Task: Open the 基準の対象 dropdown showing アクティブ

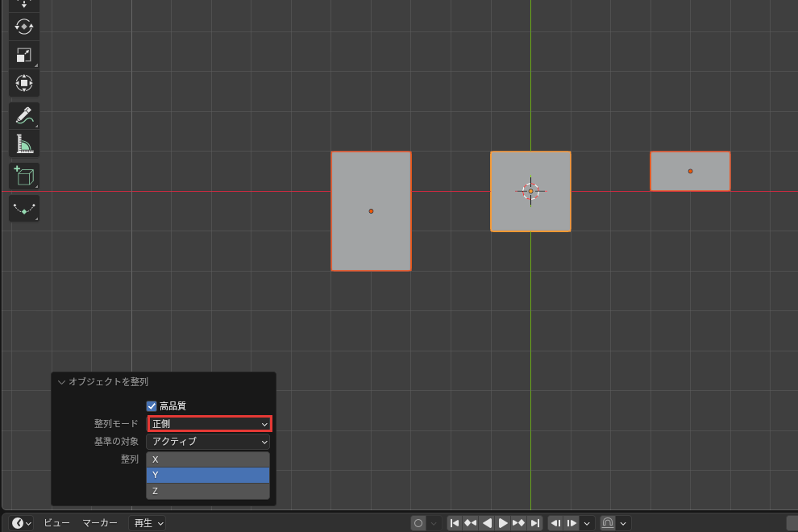Action: coord(208,442)
